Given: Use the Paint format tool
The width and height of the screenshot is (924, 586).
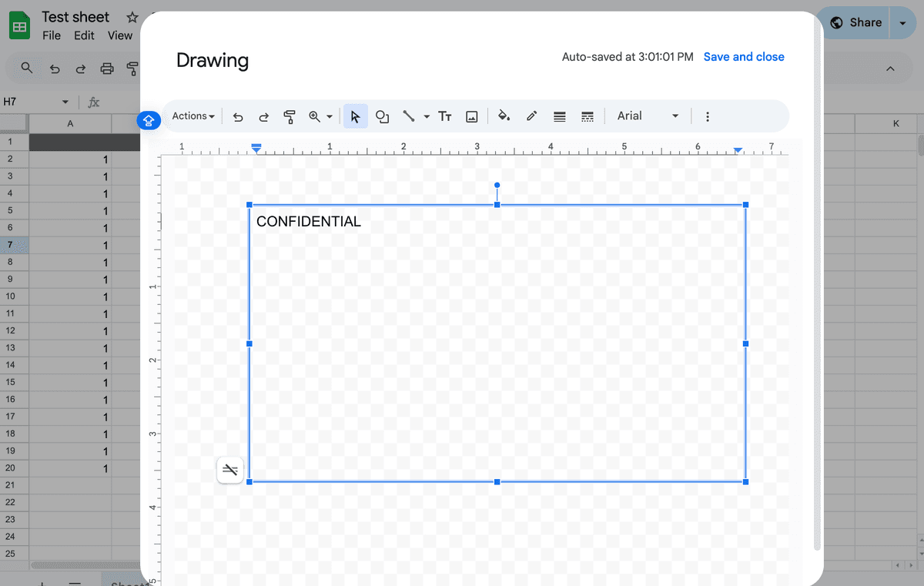Looking at the screenshot, I should coord(290,116).
